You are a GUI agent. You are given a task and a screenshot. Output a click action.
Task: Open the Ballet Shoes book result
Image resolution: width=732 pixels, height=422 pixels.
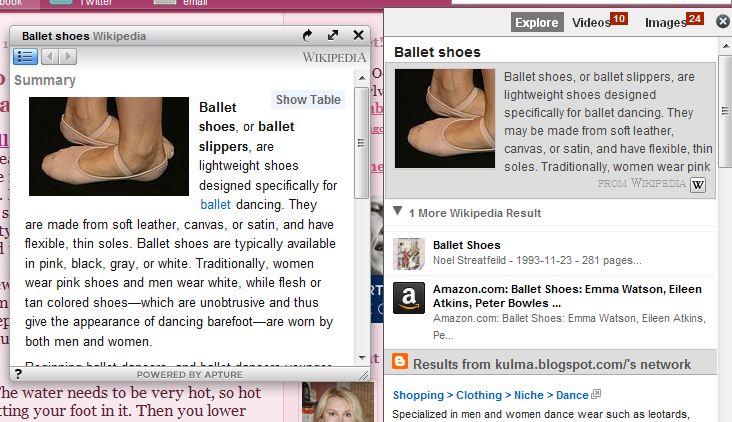click(467, 245)
